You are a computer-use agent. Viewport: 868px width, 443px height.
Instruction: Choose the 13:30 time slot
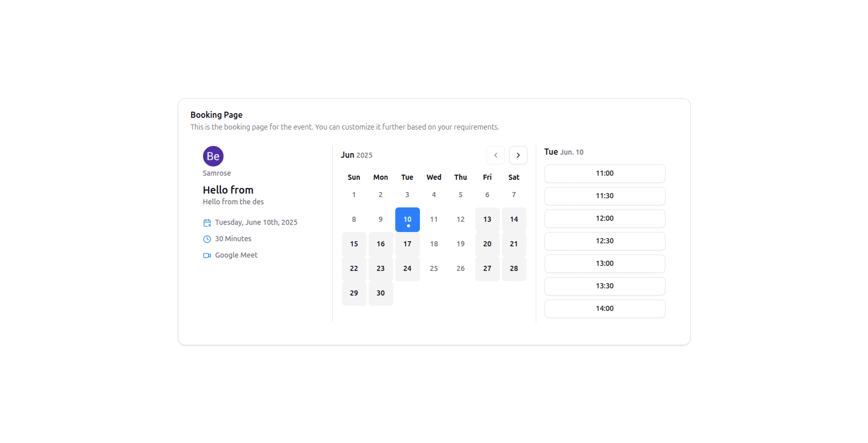point(604,286)
